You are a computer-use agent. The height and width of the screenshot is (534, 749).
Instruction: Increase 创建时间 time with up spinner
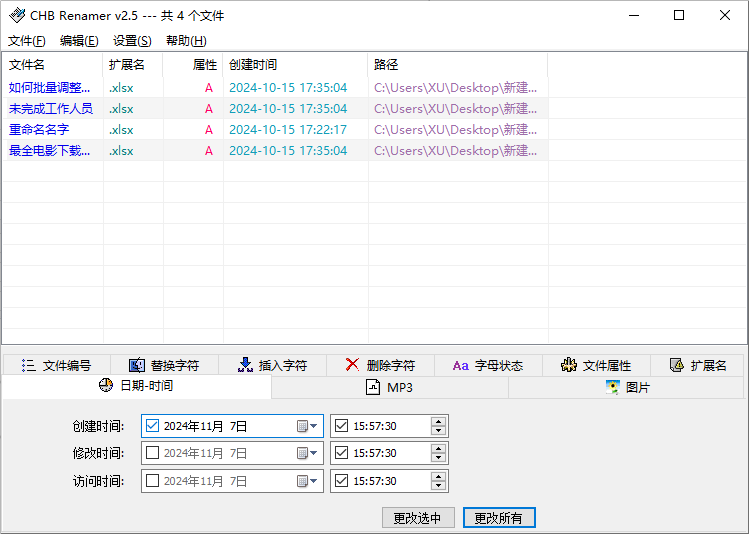(x=438, y=421)
